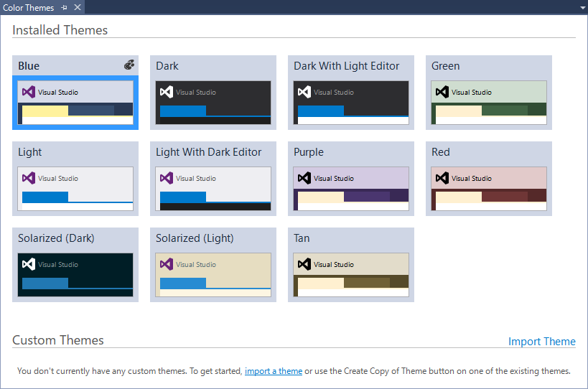Select the Dark theme preview

coord(213,103)
